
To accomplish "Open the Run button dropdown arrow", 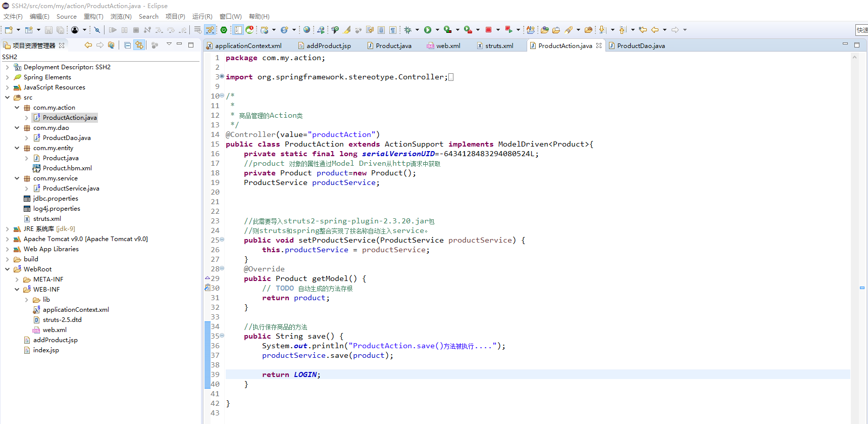I will (x=437, y=30).
